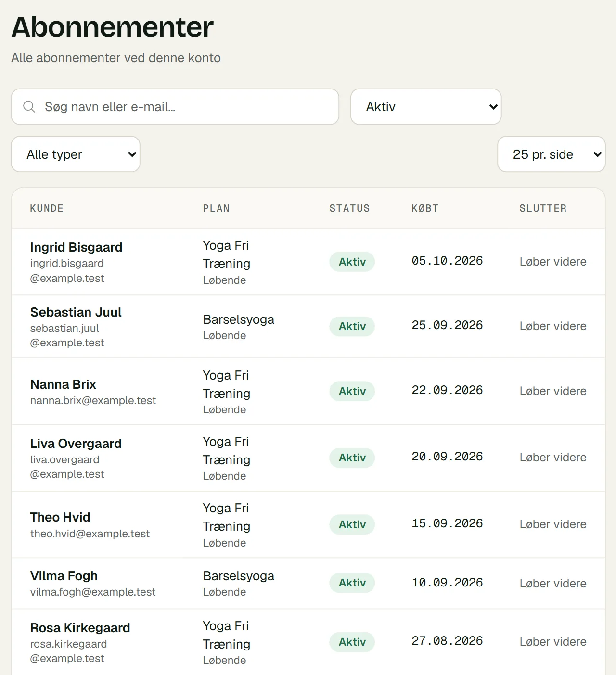Click Barselsyoga plan in Sebastian Juul row
Image resolution: width=616 pixels, height=675 pixels.
[239, 319]
